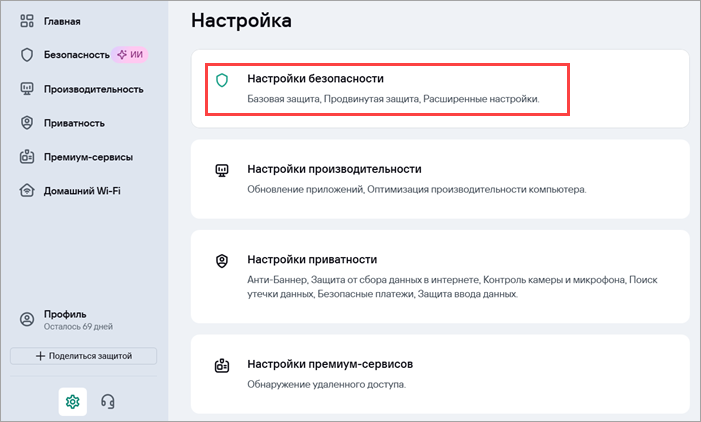Viewport: 701px width, 422px height.
Task: Open settings via the gear icon
Action: pos(72,401)
